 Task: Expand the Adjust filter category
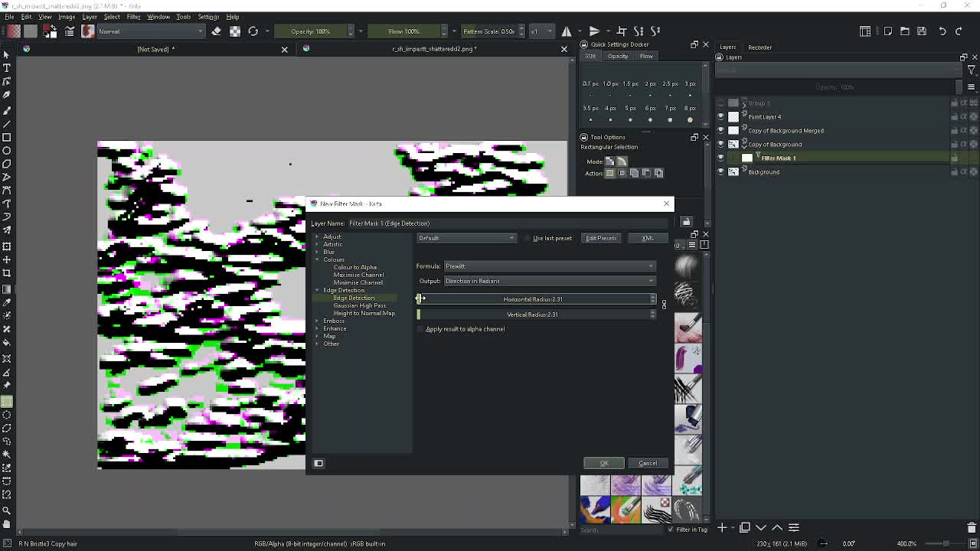click(x=317, y=236)
